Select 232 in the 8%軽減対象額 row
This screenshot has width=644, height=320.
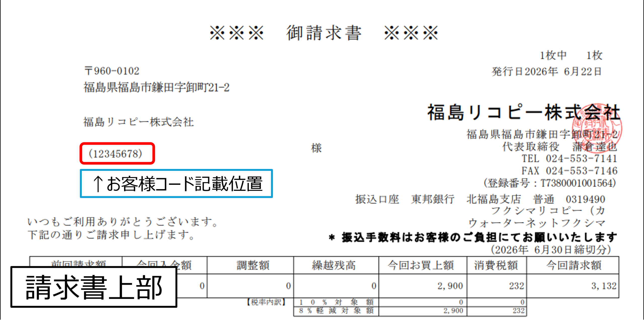point(518,311)
